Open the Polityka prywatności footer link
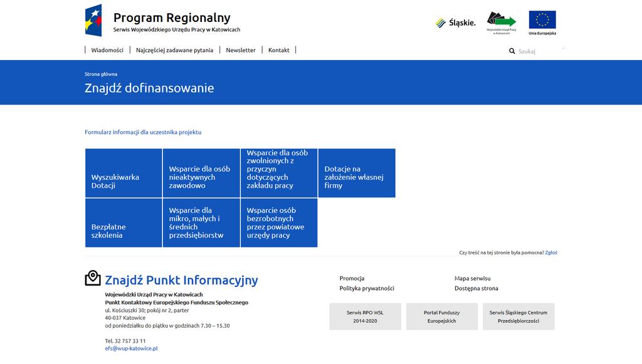This screenshot has width=642, height=364. click(367, 288)
